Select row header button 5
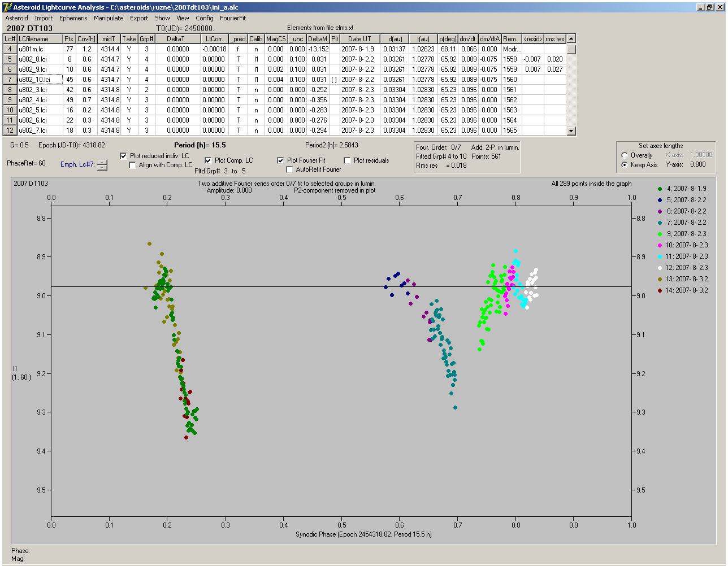 tap(10, 59)
